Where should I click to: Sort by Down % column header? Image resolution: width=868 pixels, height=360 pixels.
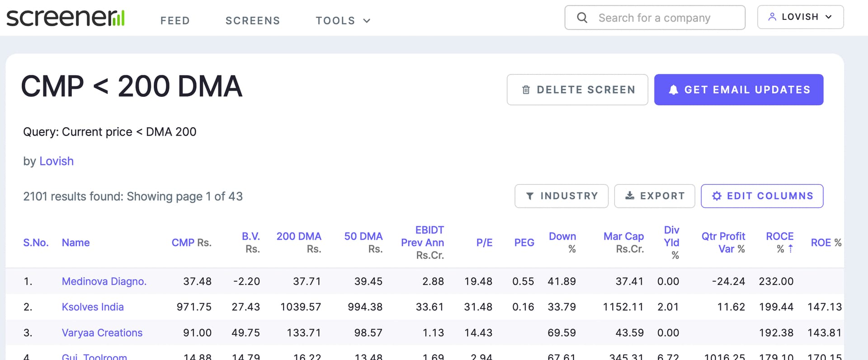(562, 243)
